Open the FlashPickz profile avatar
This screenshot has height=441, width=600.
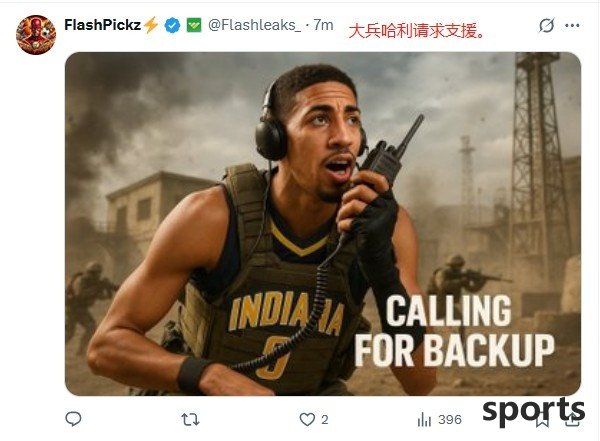(36, 35)
